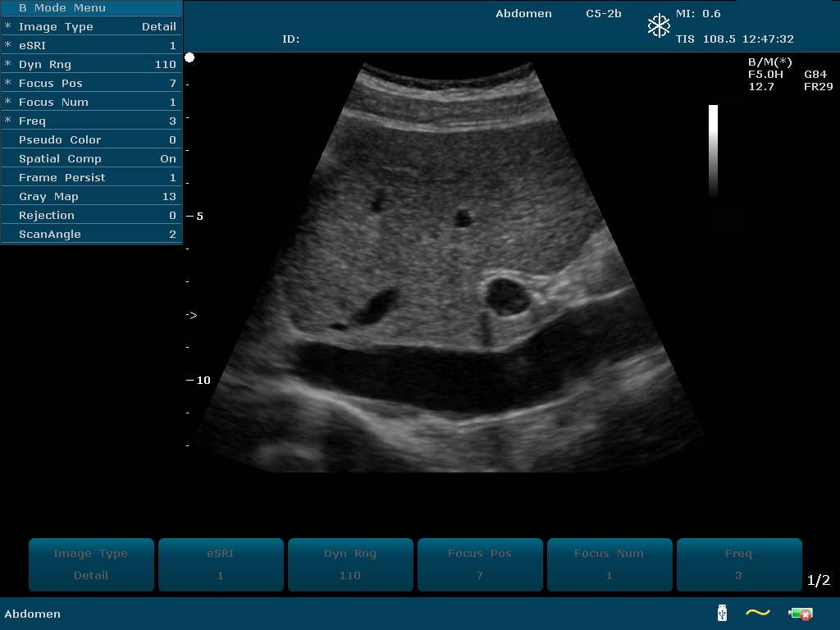
Task: Toggle the Pseudo Color setting
Action: [91, 140]
